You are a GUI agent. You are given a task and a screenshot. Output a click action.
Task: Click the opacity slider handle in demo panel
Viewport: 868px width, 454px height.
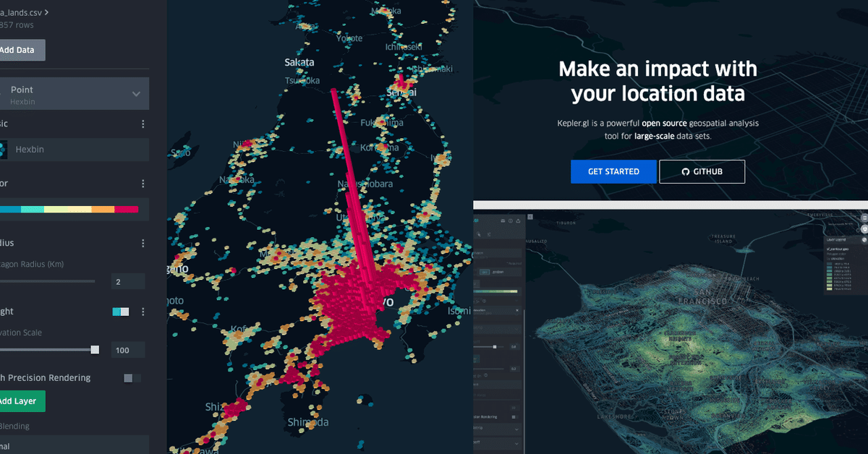(495, 346)
